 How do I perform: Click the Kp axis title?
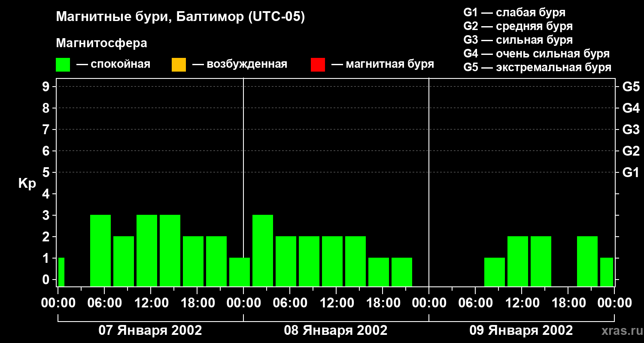[x=27, y=184]
